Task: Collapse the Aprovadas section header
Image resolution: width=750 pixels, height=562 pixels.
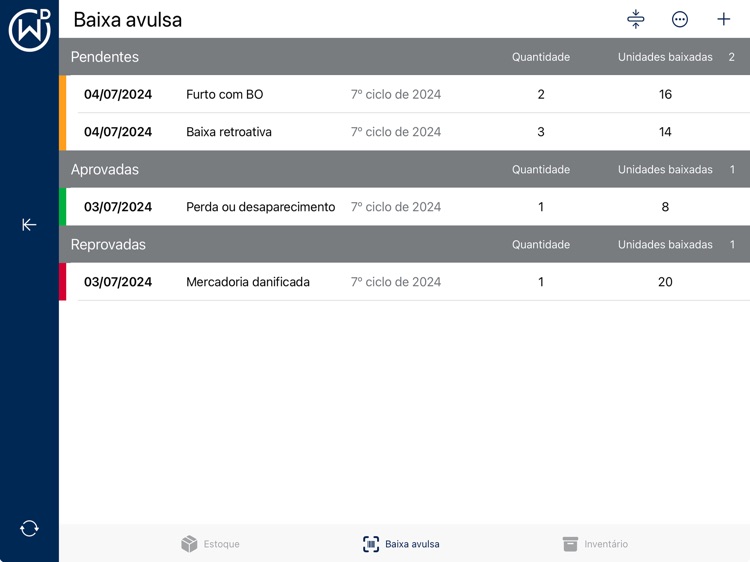Action: click(x=404, y=169)
